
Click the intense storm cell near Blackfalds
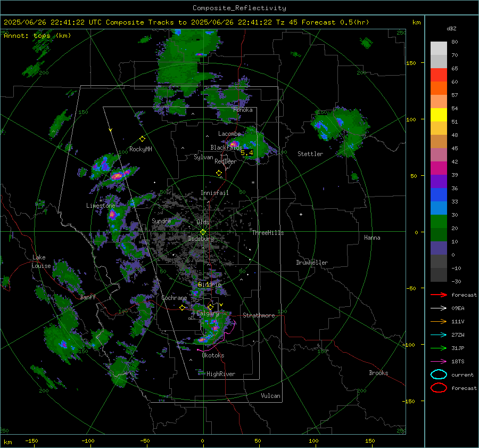(x=234, y=144)
